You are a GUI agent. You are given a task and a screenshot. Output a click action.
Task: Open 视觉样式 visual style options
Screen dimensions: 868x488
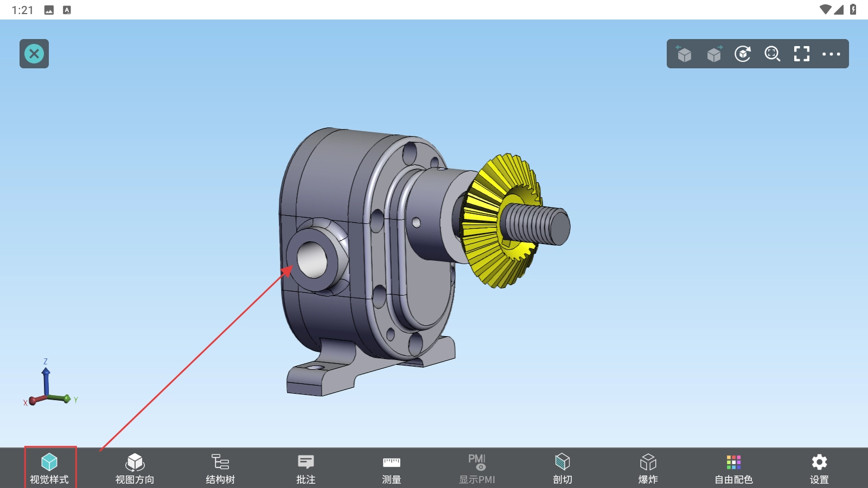pos(49,468)
